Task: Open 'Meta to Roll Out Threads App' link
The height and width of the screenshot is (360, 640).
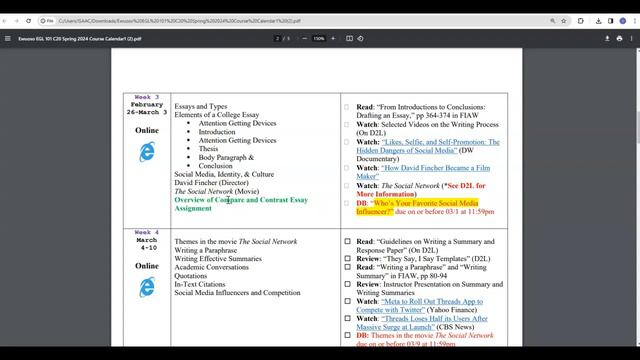Action: tap(419, 305)
